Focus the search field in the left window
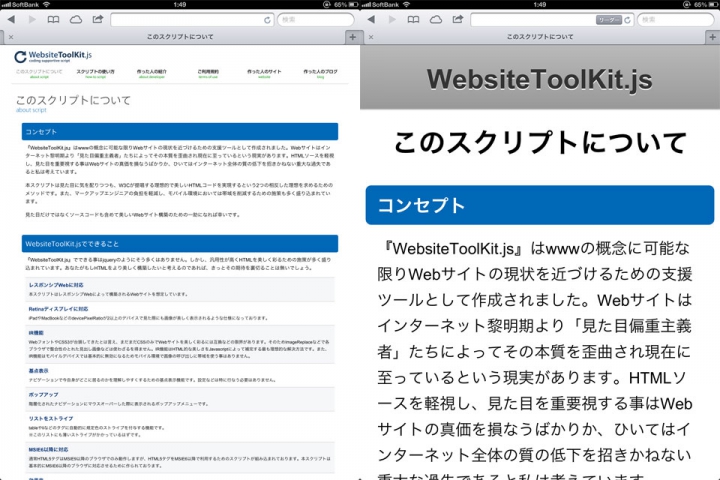 pyautogui.click(x=315, y=20)
